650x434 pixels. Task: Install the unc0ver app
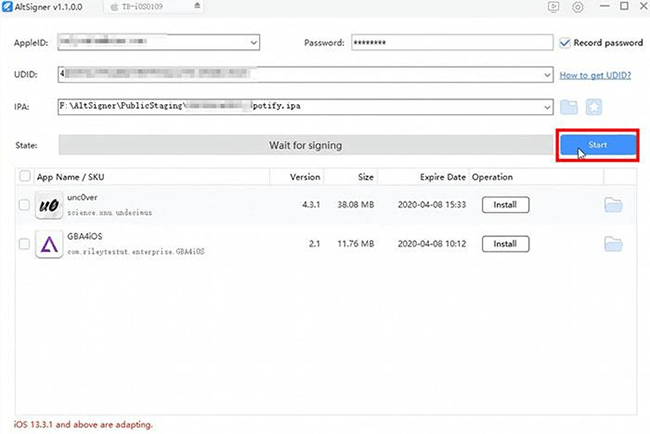click(x=505, y=205)
